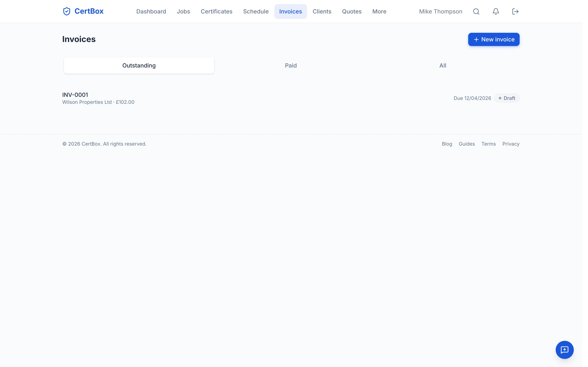The image size is (588, 367).
Task: Click the logout icon
Action: pyautogui.click(x=515, y=11)
